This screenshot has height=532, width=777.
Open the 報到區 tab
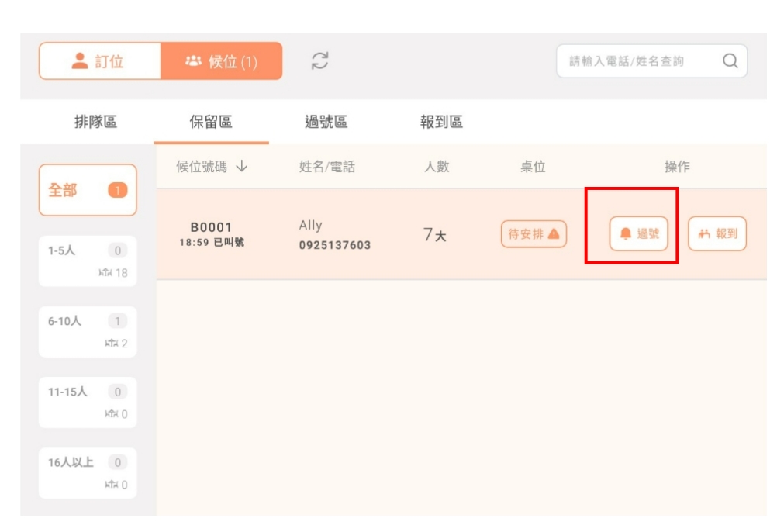[441, 122]
